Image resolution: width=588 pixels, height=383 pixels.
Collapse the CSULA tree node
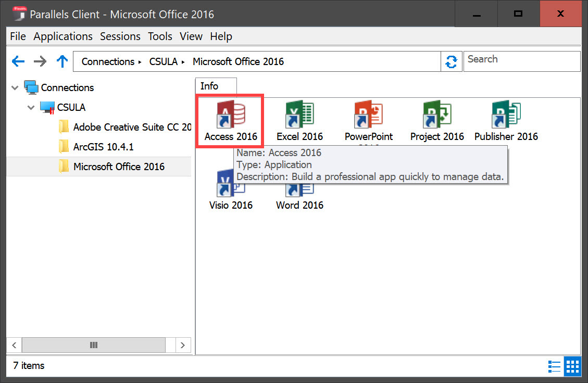tap(31, 108)
